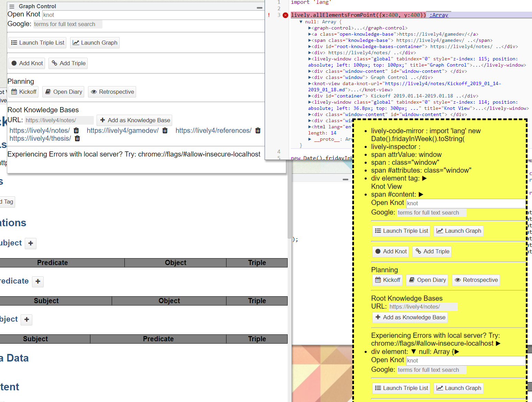This screenshot has width=532, height=402.
Task: Collapse the null: Array inspector node
Action: (301, 22)
